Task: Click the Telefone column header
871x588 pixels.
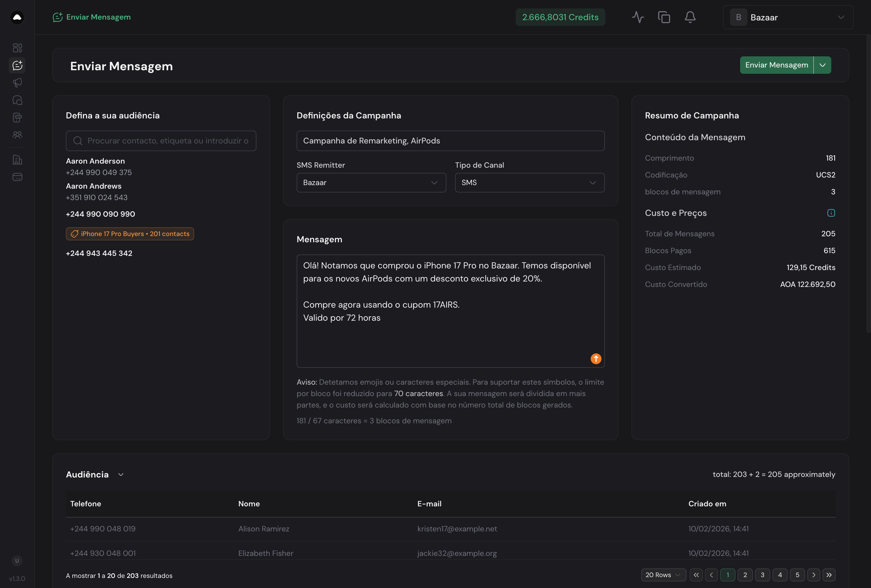Action: tap(85, 504)
